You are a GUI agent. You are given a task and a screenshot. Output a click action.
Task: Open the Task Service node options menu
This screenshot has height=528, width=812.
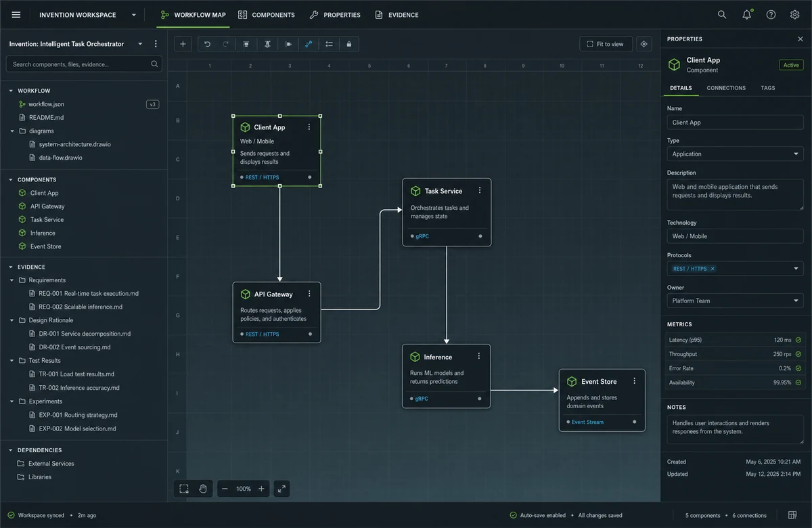pyautogui.click(x=480, y=191)
